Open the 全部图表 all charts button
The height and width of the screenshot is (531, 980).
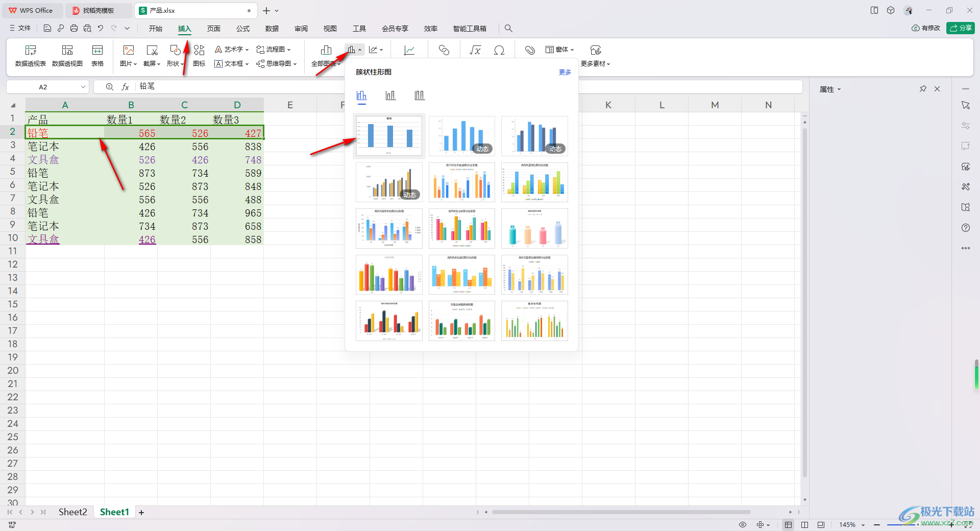click(x=326, y=55)
